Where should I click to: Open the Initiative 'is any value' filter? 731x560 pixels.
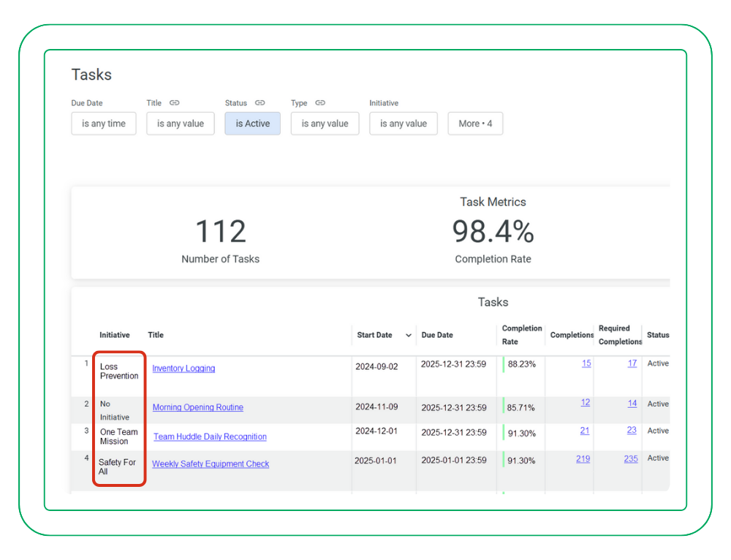[x=404, y=124]
